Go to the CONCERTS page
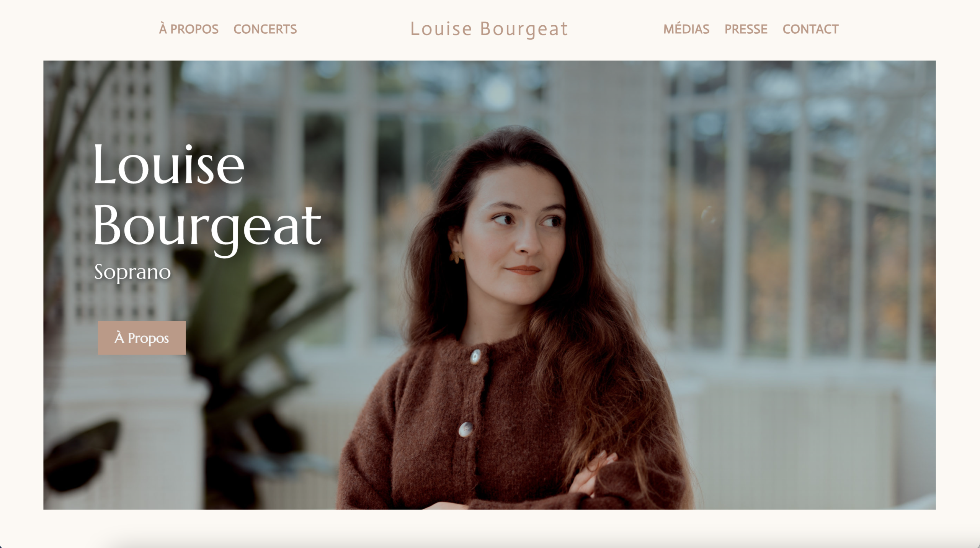 click(x=265, y=29)
